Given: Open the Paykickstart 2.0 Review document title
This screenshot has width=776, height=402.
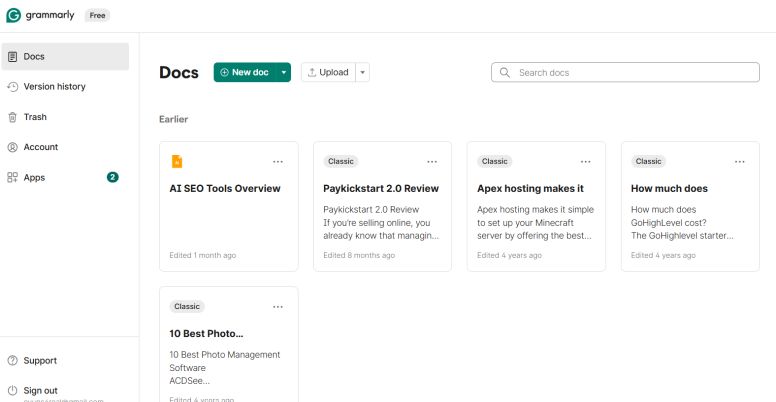Looking at the screenshot, I should tap(381, 189).
